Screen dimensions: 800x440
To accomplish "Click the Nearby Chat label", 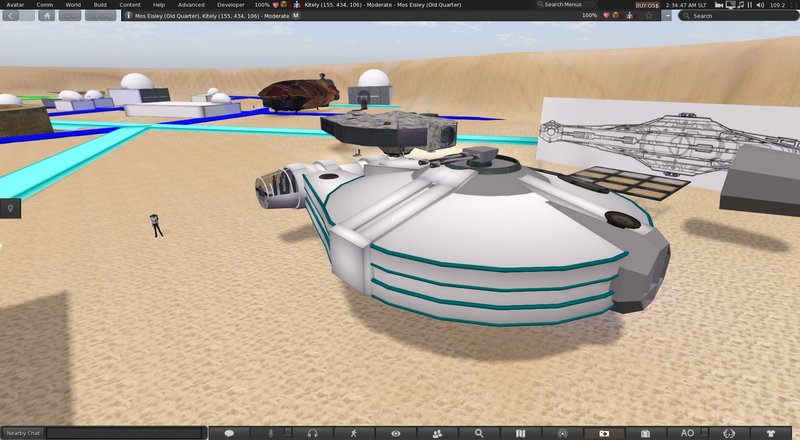I will [x=23, y=433].
